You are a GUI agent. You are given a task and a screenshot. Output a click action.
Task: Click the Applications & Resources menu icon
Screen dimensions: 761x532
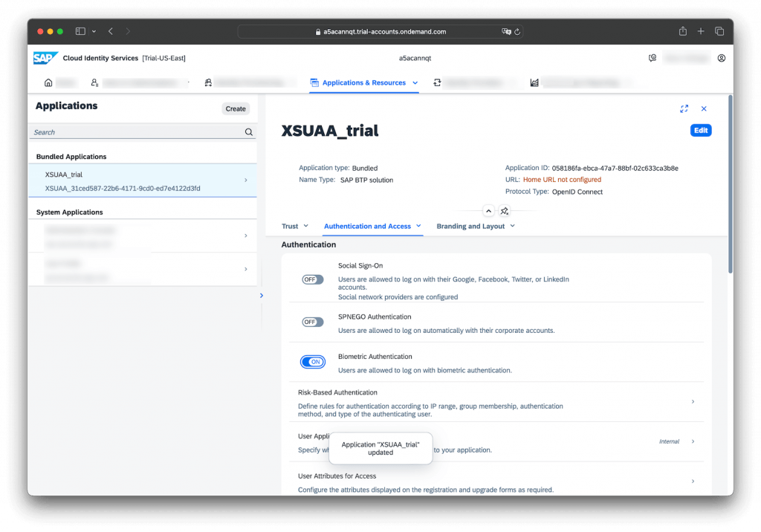coord(314,82)
